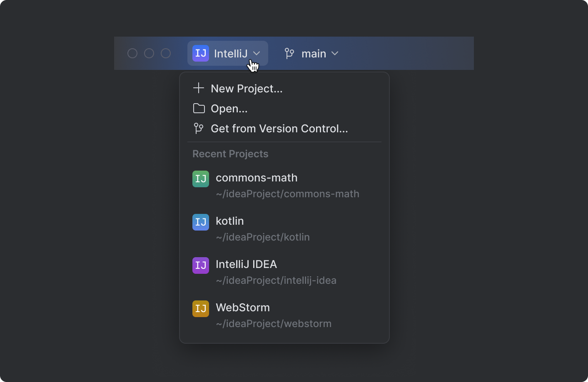Click the purple IntelliJ IDEA project icon
Image resolution: width=588 pixels, height=382 pixels.
click(200, 265)
